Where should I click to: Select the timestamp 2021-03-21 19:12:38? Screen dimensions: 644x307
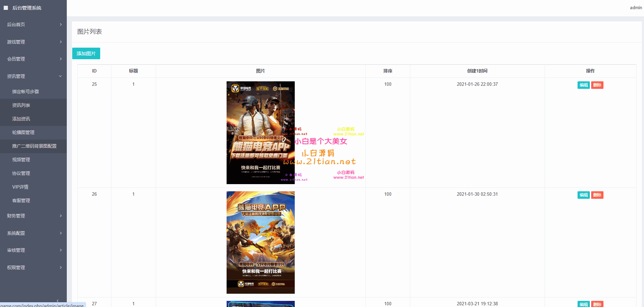[477, 304]
